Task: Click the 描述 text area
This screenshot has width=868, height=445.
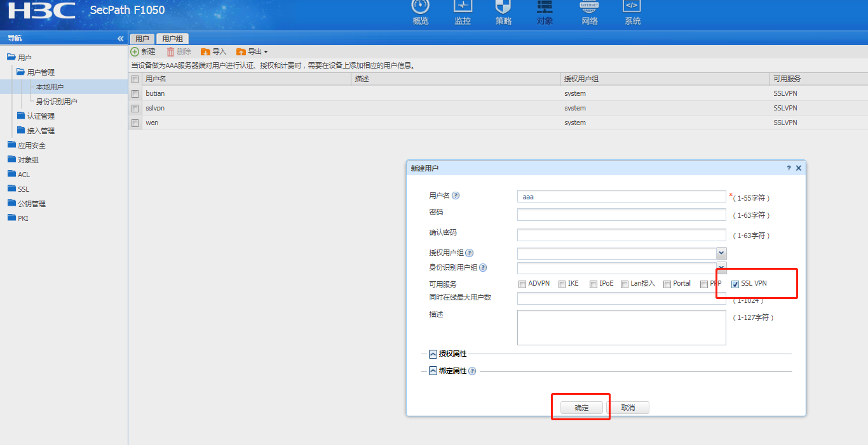Action: [x=621, y=328]
